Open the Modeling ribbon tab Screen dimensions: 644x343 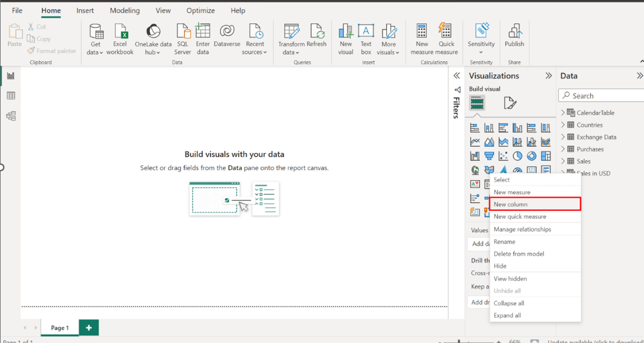[124, 10]
